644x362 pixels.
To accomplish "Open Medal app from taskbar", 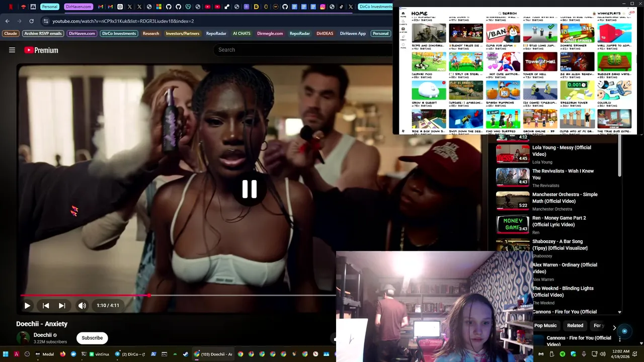I will 44,354.
